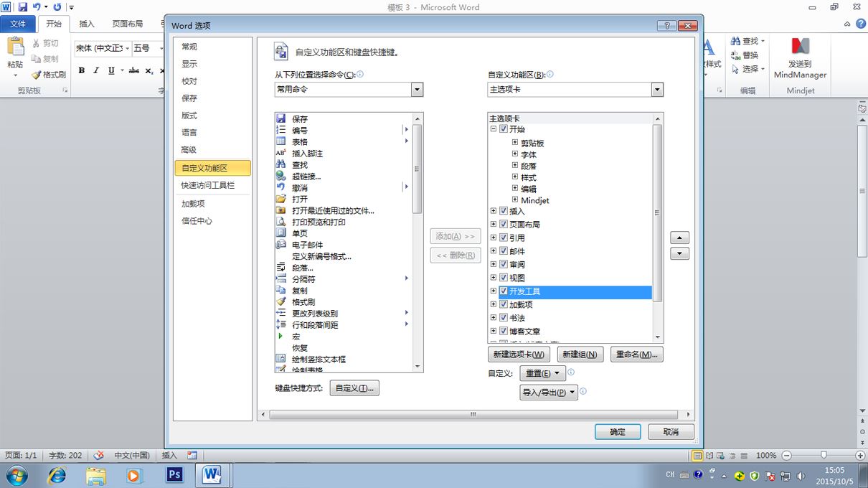Uncheck the 视图 tab checkbox

pyautogui.click(x=504, y=278)
